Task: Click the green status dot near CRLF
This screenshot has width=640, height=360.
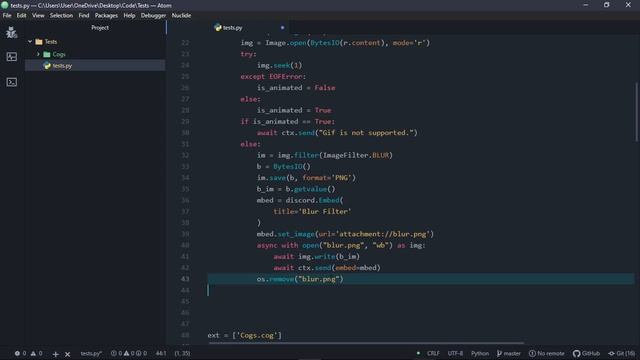Action: tap(418, 353)
